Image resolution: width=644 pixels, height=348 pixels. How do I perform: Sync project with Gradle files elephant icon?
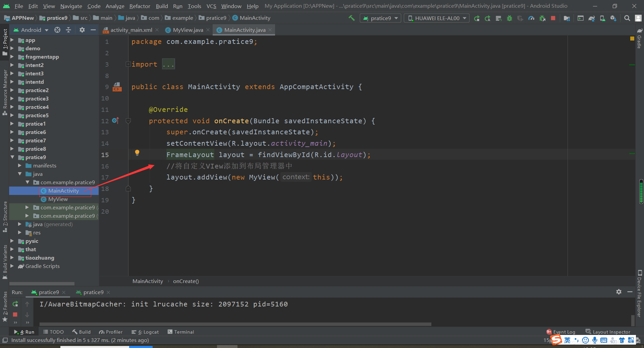[x=592, y=18]
